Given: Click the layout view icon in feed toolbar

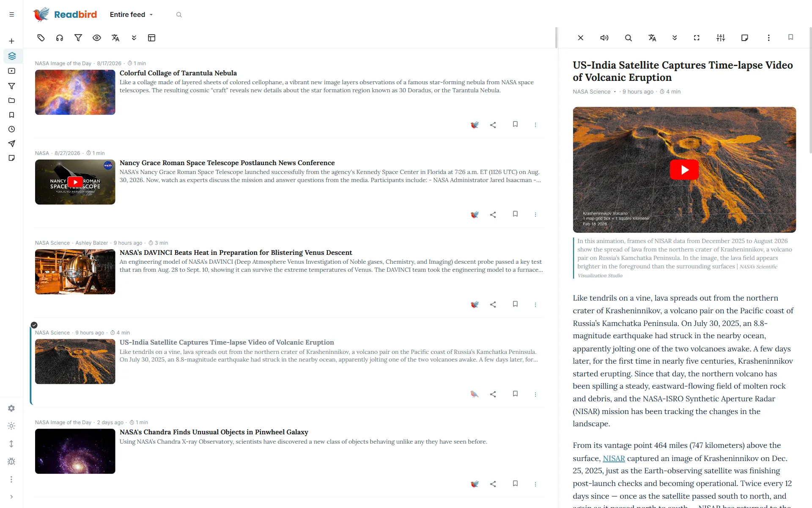Looking at the screenshot, I should coord(152,38).
